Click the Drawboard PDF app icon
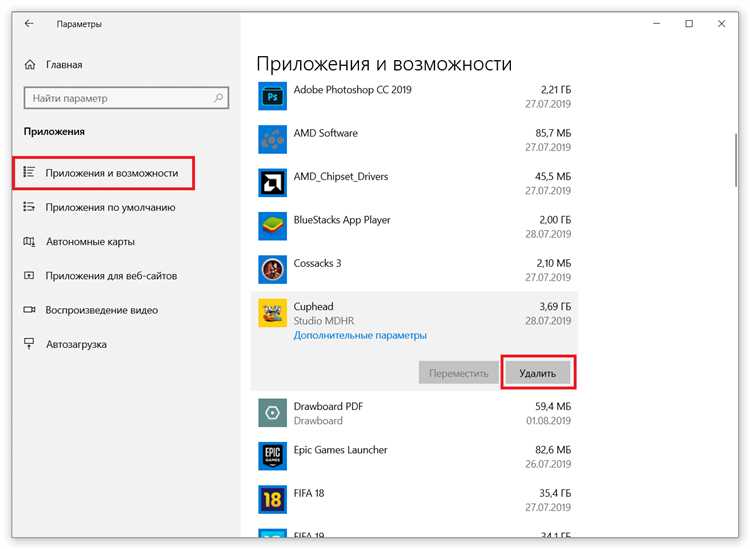This screenshot has width=750, height=549. 273,413
